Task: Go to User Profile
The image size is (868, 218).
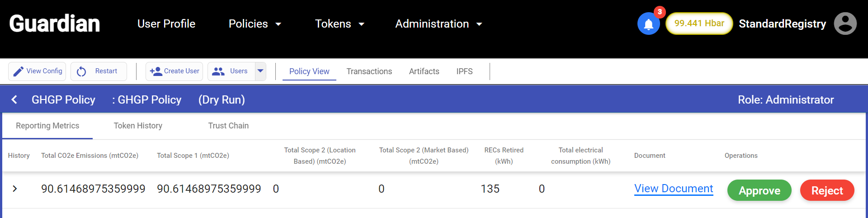Action: (x=166, y=24)
